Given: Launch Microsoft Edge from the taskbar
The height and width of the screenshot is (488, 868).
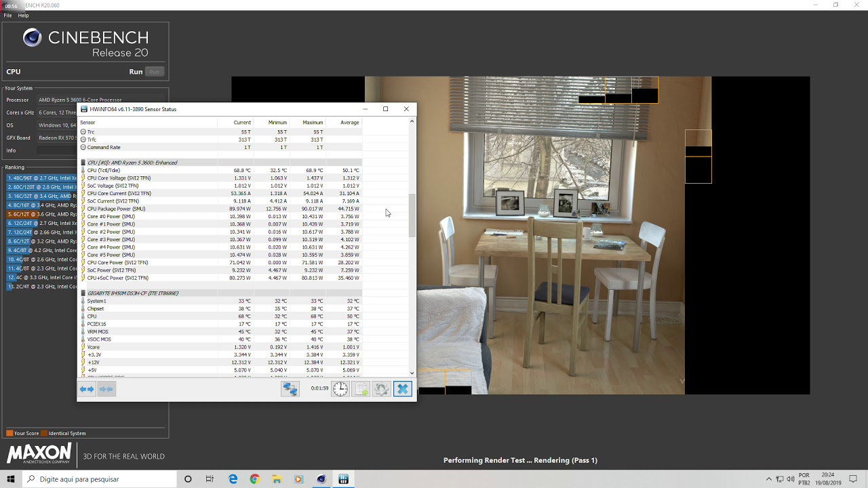Looking at the screenshot, I should click(x=233, y=479).
